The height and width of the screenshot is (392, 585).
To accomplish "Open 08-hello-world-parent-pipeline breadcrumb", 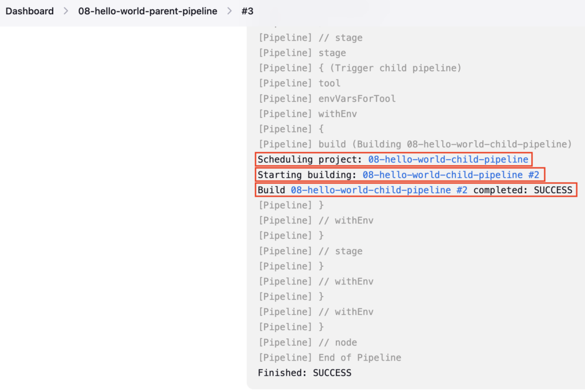I will [x=148, y=11].
